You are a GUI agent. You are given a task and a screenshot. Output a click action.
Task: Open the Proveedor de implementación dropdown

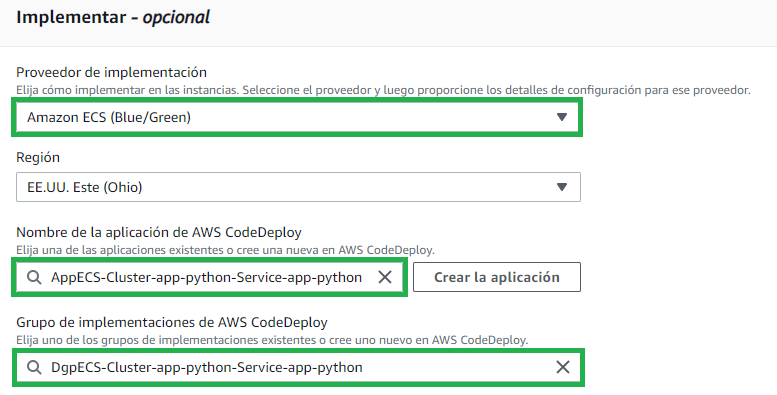pyautogui.click(x=298, y=117)
